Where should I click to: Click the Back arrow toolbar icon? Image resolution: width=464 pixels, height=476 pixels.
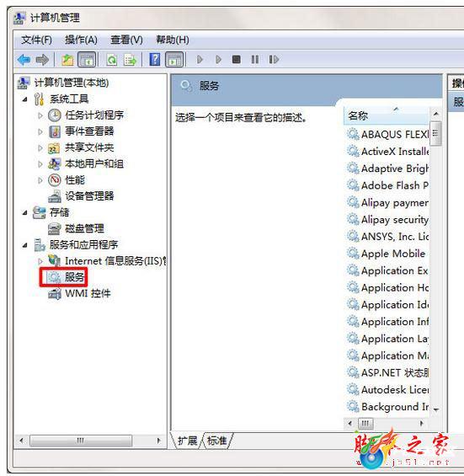[24, 60]
